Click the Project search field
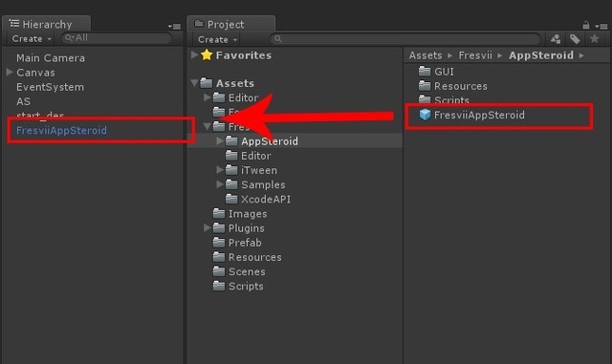This screenshot has width=612, height=364. click(x=405, y=38)
